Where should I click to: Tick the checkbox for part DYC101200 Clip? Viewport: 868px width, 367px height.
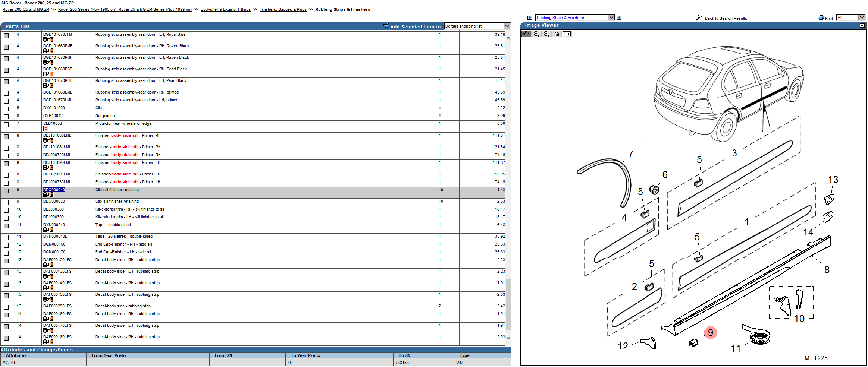[6, 109]
